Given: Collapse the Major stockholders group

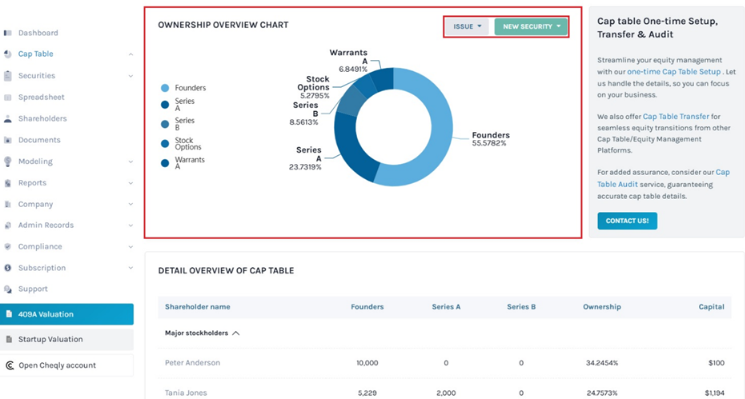Looking at the screenshot, I should (236, 333).
